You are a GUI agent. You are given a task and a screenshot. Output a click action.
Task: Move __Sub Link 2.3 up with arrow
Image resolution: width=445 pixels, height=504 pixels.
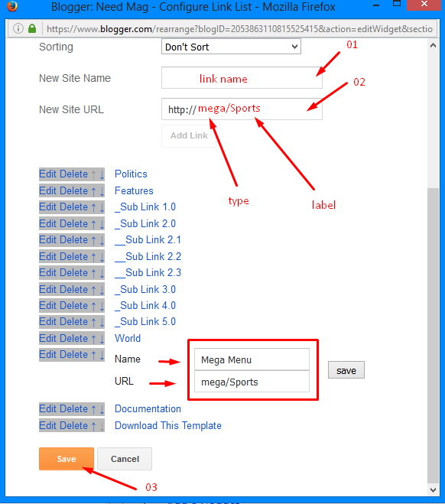93,274
